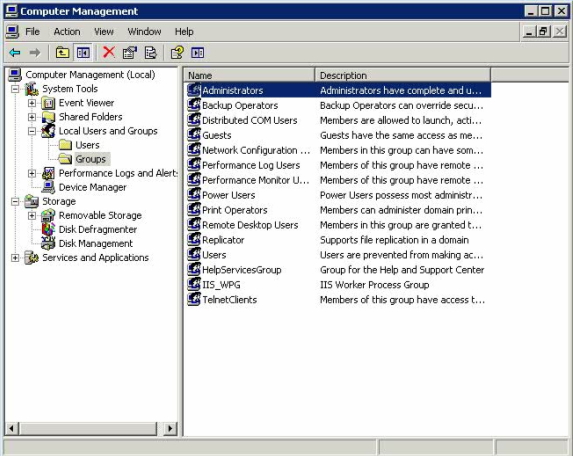Click 'Supports file replication in a domain' description
This screenshot has width=573, height=456.
pos(394,240)
